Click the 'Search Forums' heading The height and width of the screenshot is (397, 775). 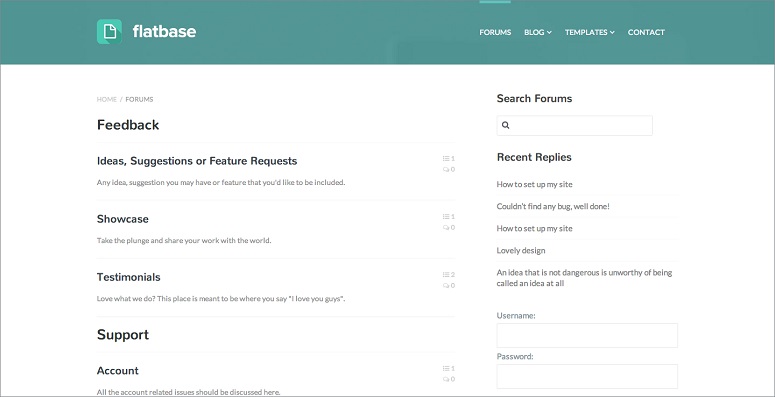coord(534,98)
